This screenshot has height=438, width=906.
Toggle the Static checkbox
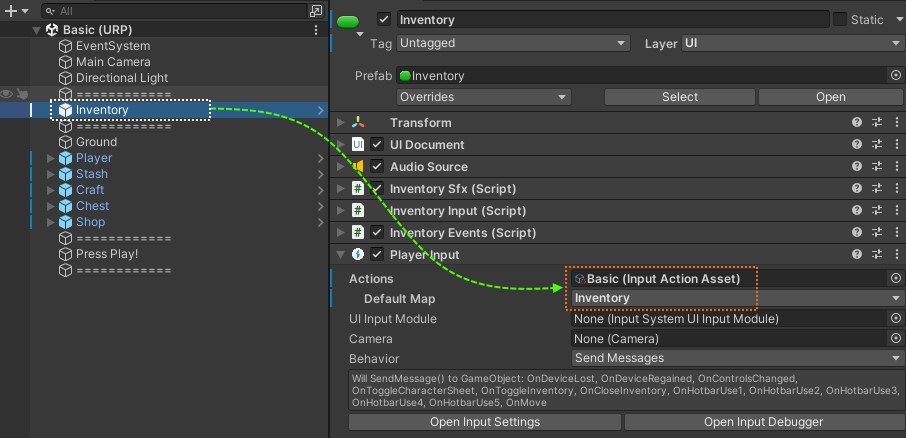tap(839, 19)
